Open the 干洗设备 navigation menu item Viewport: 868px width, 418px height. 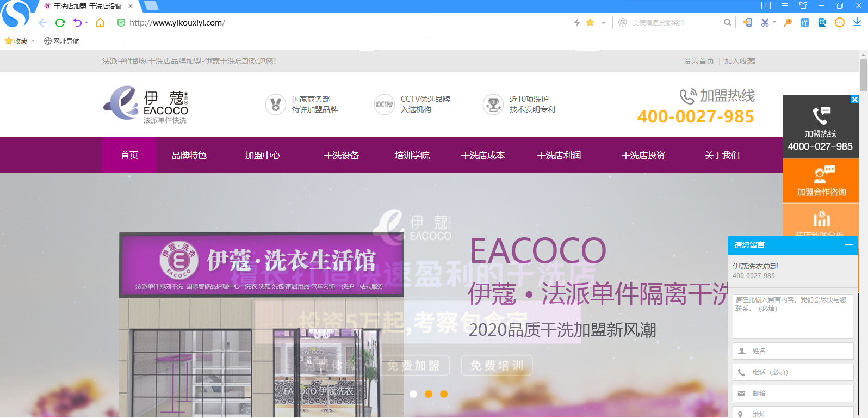point(341,155)
